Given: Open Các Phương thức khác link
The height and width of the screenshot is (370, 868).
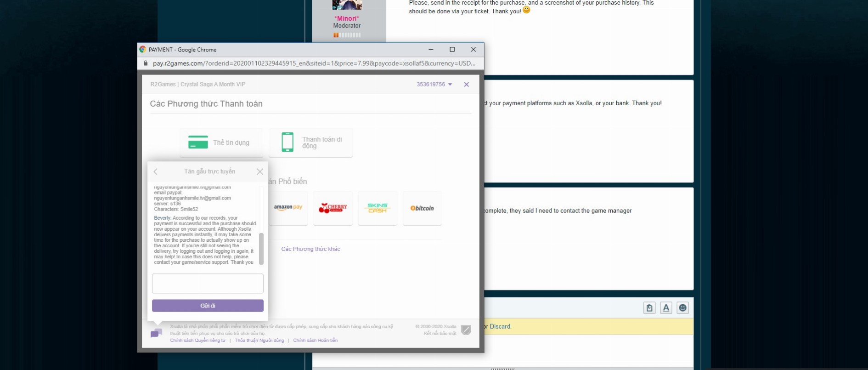Looking at the screenshot, I should coord(310,249).
